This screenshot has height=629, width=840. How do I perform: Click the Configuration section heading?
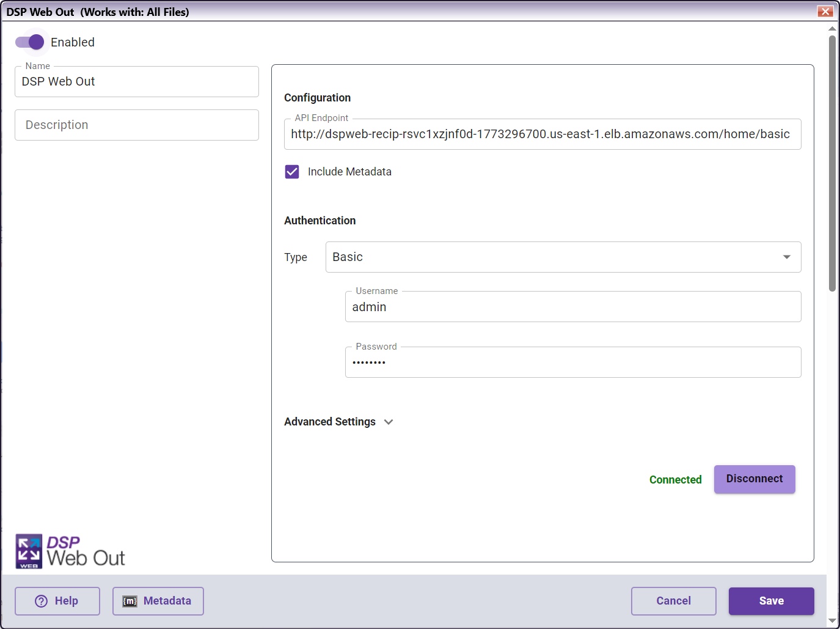click(x=317, y=98)
